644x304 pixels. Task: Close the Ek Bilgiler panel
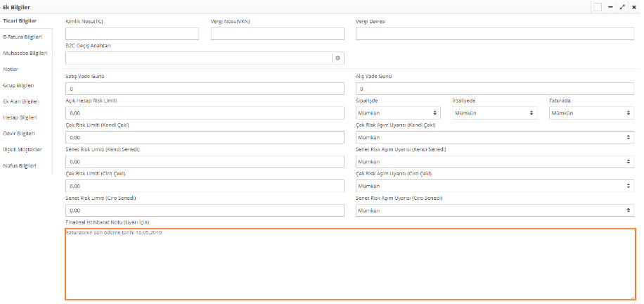[x=634, y=6]
